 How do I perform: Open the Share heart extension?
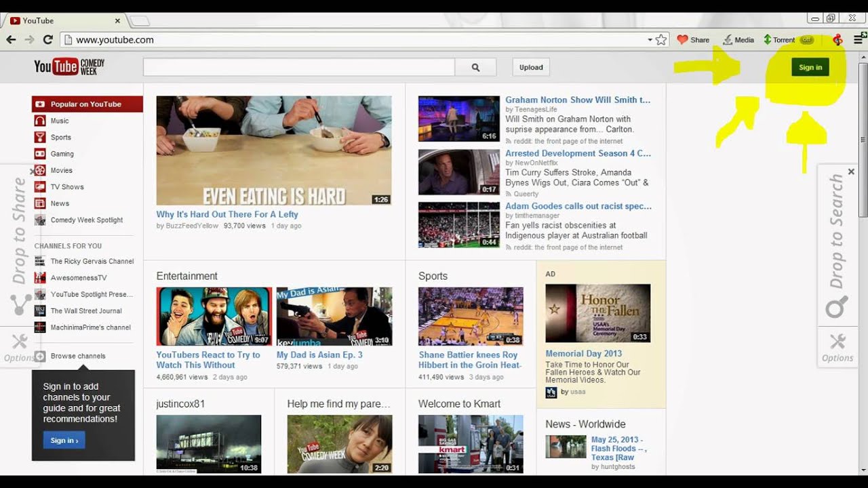coord(693,40)
